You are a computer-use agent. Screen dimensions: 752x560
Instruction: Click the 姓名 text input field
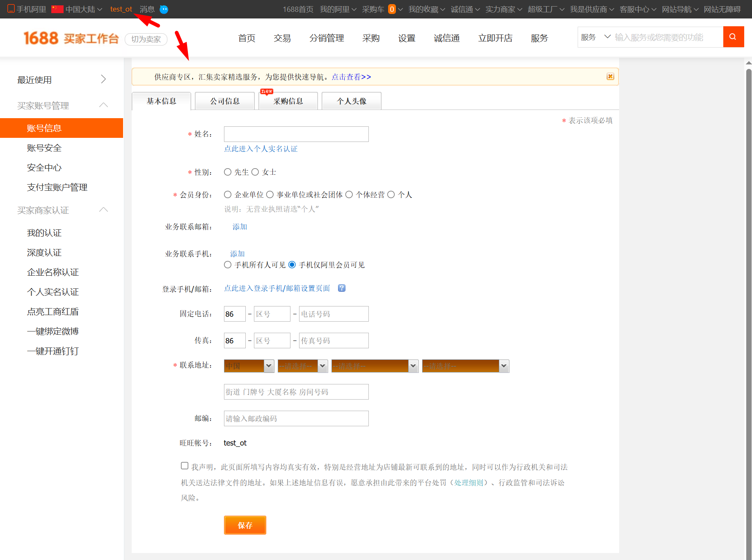296,134
